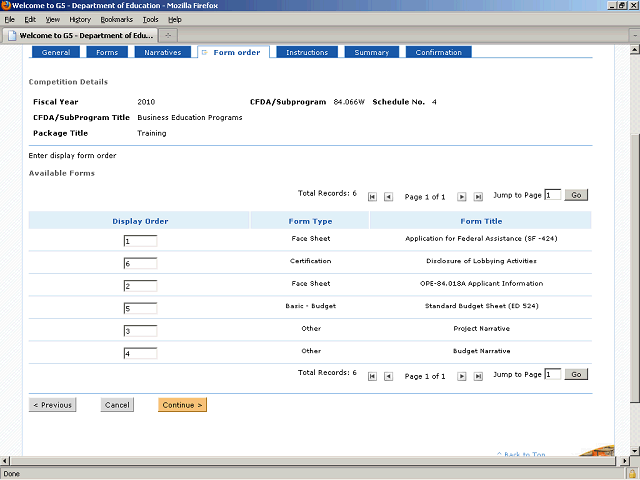
Task: Switch to the Narratives tab
Action: click(x=162, y=52)
